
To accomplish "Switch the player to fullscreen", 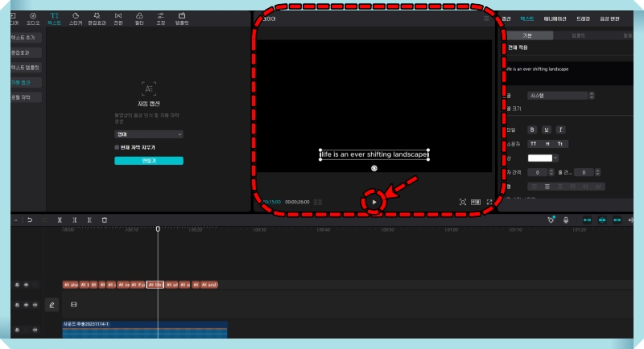I will point(489,202).
